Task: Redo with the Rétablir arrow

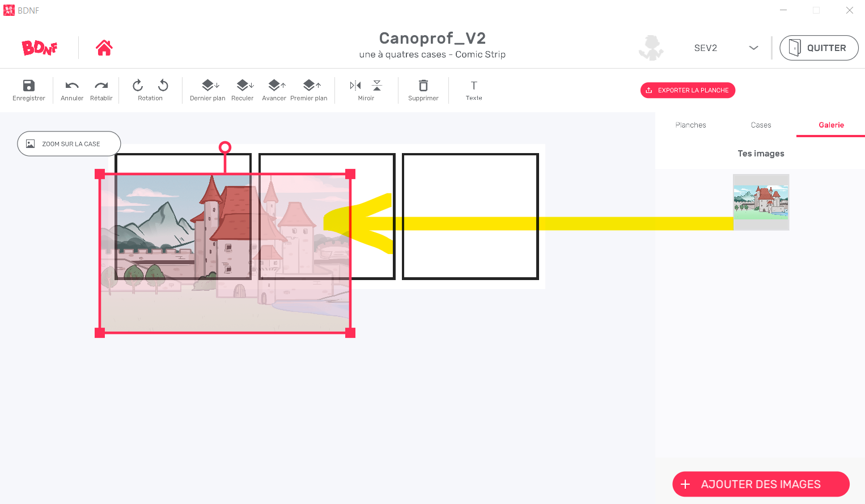Action: (x=101, y=86)
